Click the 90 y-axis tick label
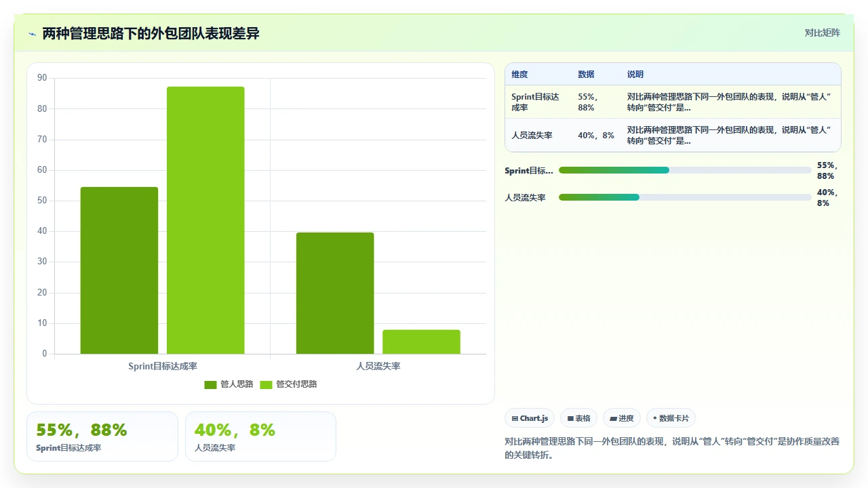 [x=42, y=78]
